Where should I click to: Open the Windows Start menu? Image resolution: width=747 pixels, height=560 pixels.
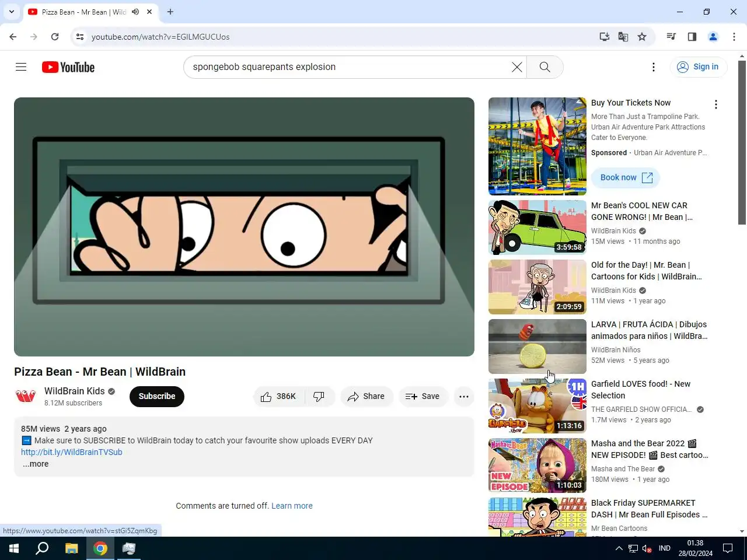pyautogui.click(x=14, y=548)
